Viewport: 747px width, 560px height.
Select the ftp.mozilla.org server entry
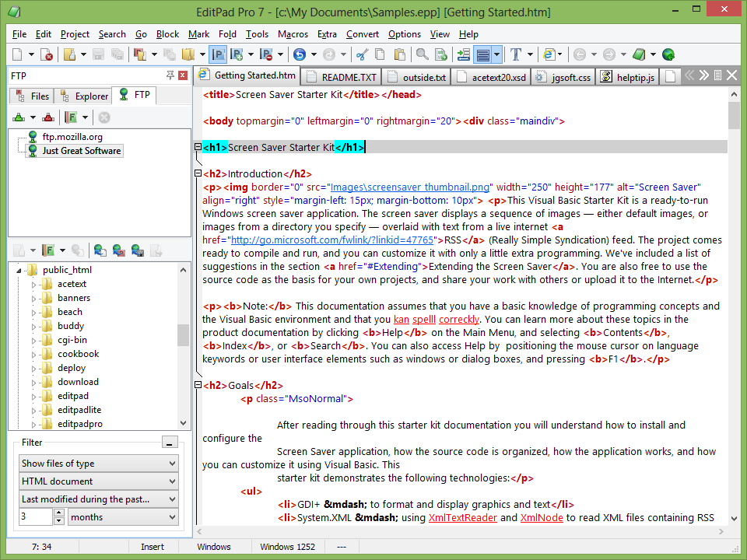click(72, 137)
